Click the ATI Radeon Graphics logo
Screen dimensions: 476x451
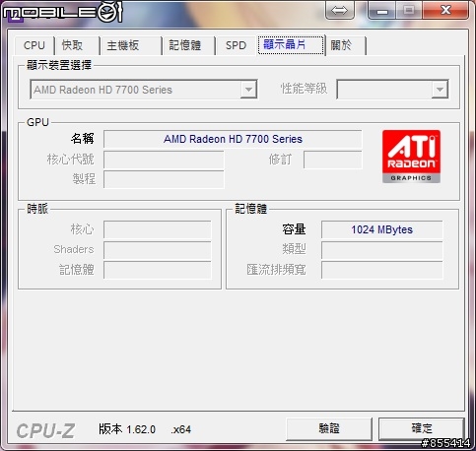click(x=411, y=157)
